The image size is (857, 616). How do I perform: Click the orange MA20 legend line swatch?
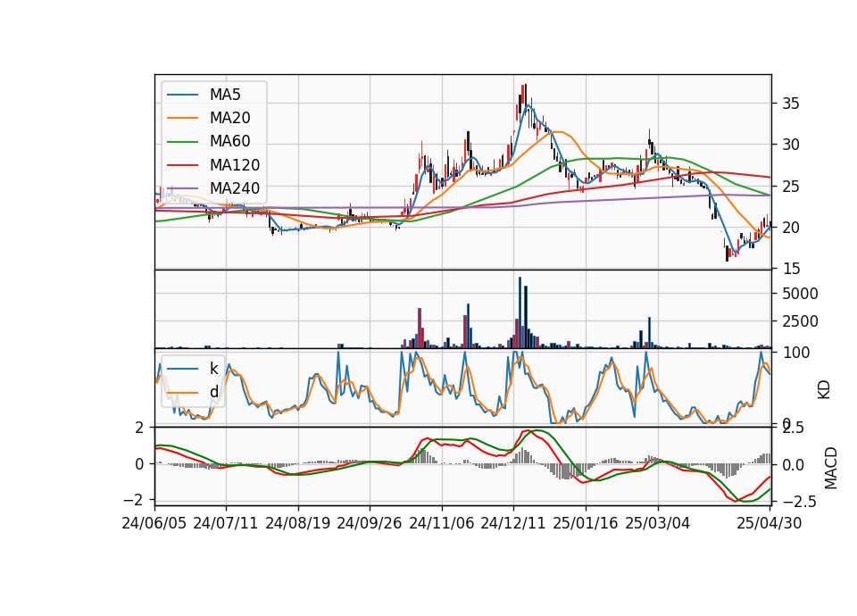(182, 118)
